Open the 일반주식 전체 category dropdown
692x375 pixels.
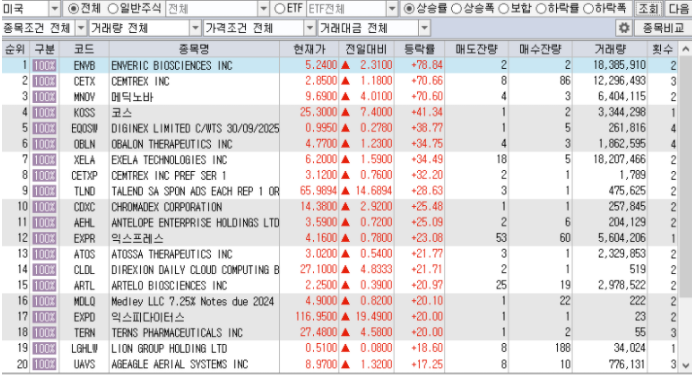pyautogui.click(x=263, y=8)
